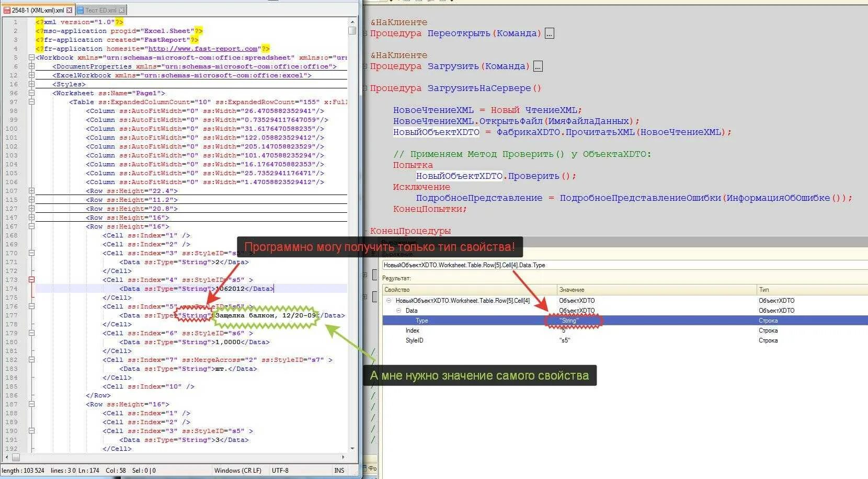The height and width of the screenshot is (479, 868).
Task: Expand the Row Height 11.2 node
Action: click(x=31, y=200)
